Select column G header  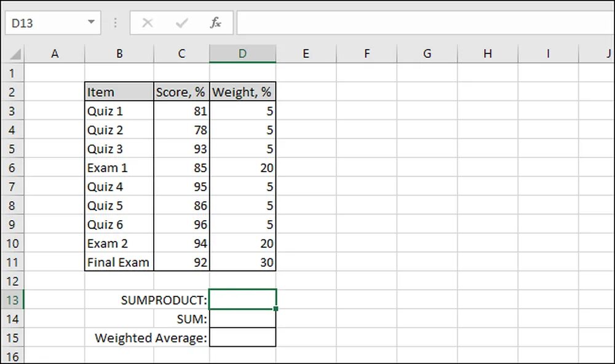click(x=427, y=53)
